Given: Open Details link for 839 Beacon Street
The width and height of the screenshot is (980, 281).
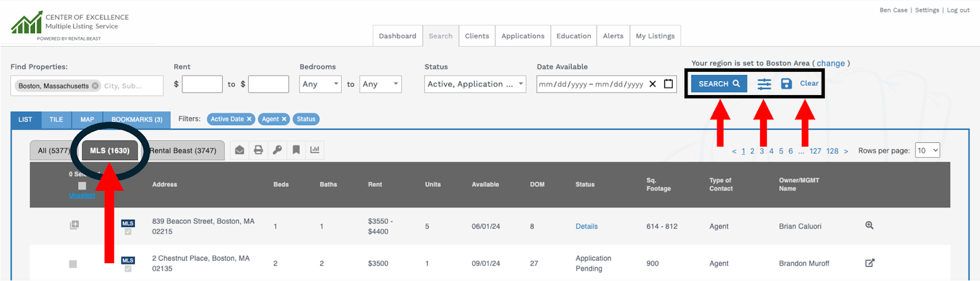Looking at the screenshot, I should pyautogui.click(x=587, y=226).
